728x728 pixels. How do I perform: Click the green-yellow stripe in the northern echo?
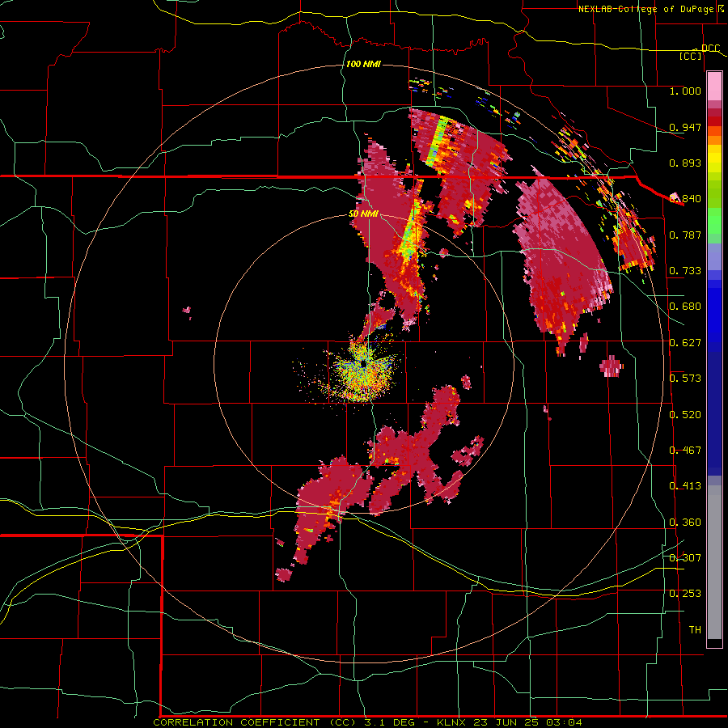coord(438,141)
